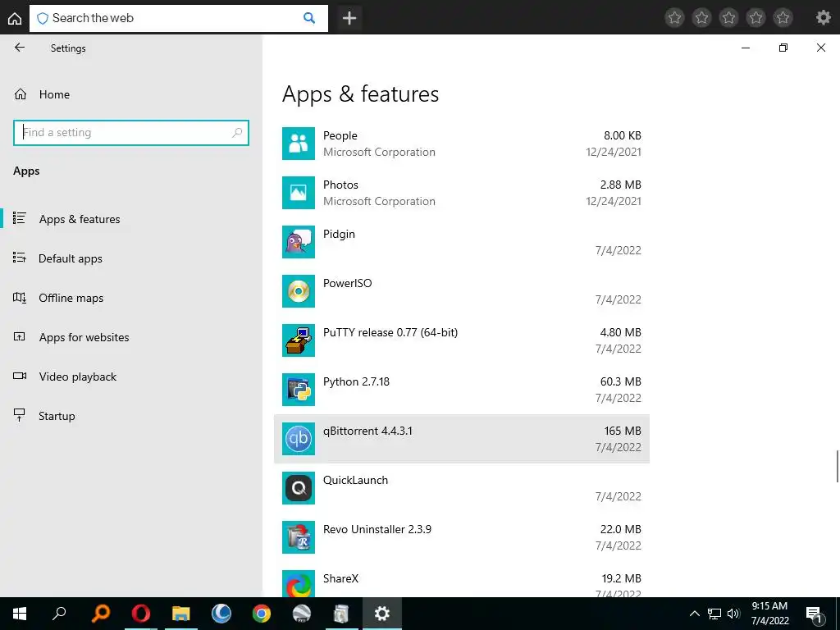Click the 60.3 MB size value
The image size is (840, 630).
tap(620, 382)
